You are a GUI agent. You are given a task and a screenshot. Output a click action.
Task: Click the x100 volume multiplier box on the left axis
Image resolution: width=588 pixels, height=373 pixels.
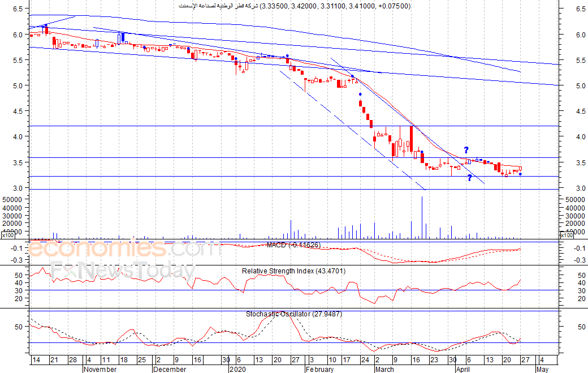[7, 235]
